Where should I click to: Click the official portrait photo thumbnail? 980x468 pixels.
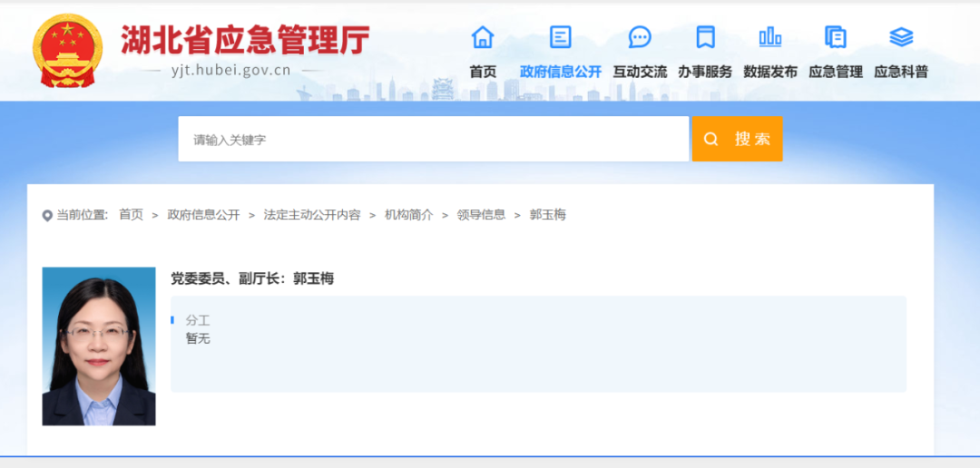[99, 346]
